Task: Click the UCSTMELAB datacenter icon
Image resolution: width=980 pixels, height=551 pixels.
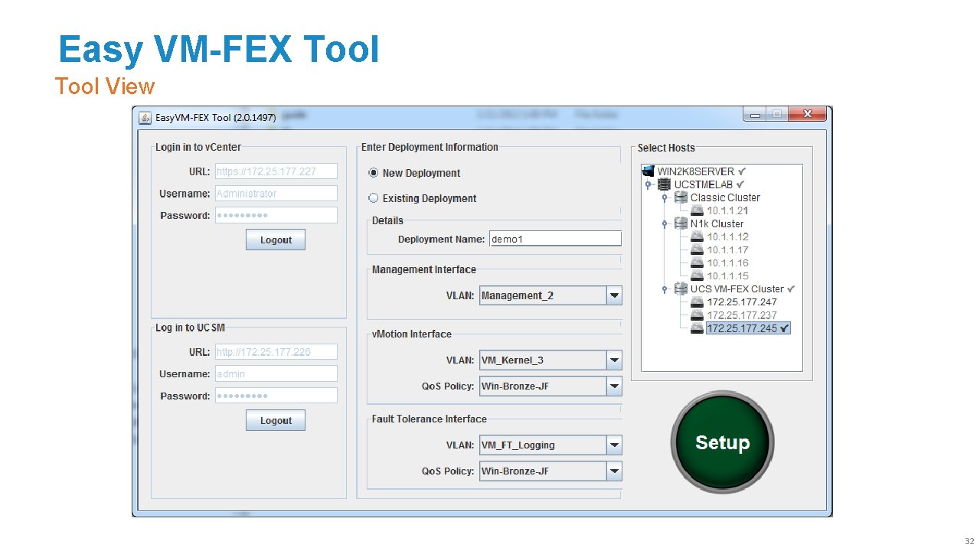Action: click(x=665, y=184)
